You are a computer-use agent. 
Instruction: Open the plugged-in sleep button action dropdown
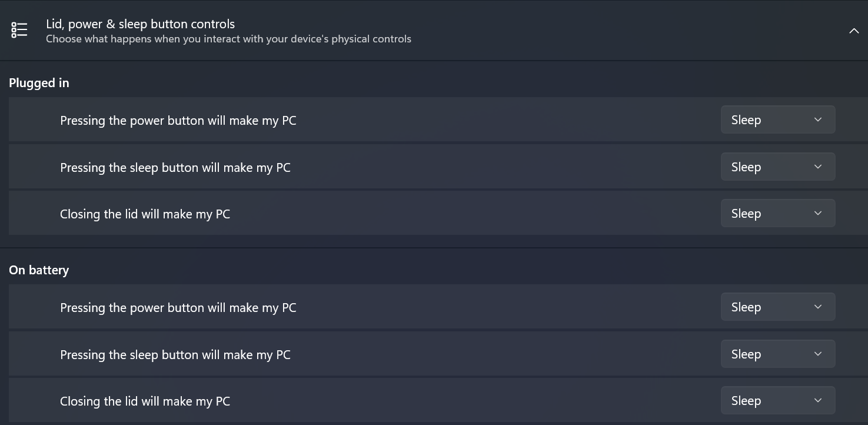[777, 167]
